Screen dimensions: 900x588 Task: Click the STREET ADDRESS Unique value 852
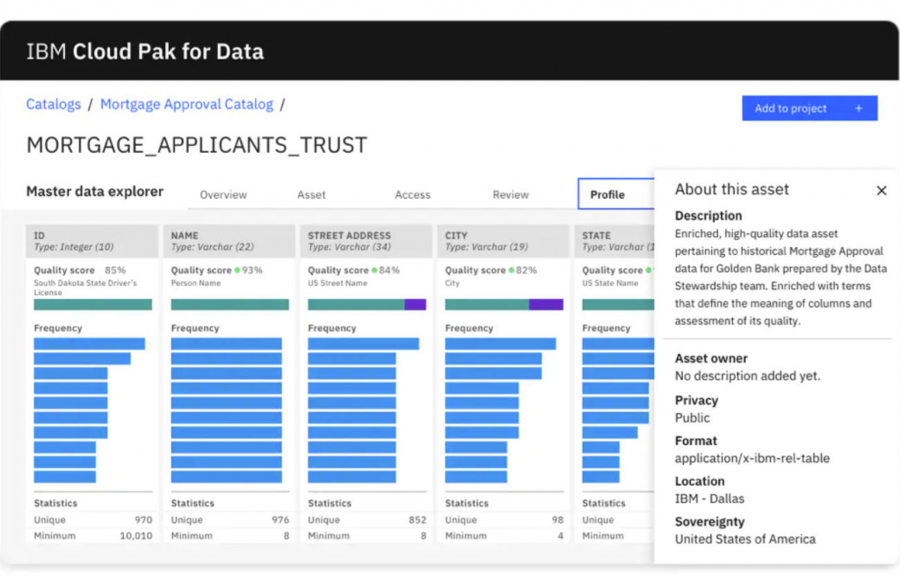[x=417, y=519]
